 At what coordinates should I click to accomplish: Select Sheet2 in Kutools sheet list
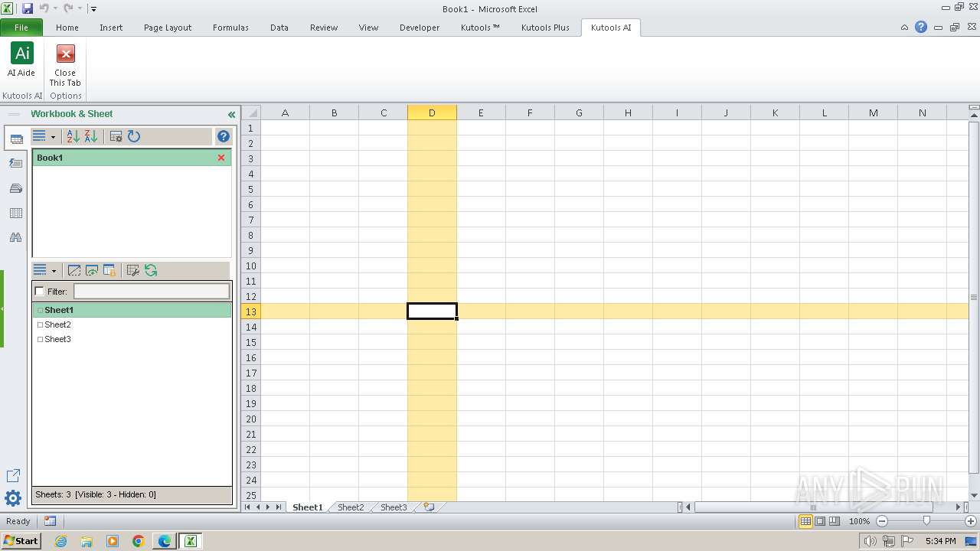click(57, 324)
